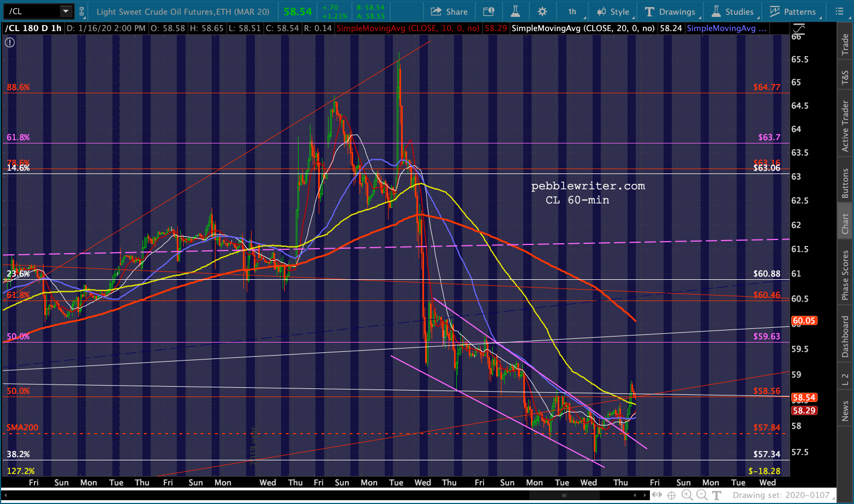
Task: Click the 60.05 price bubble on axis
Action: [x=804, y=321]
